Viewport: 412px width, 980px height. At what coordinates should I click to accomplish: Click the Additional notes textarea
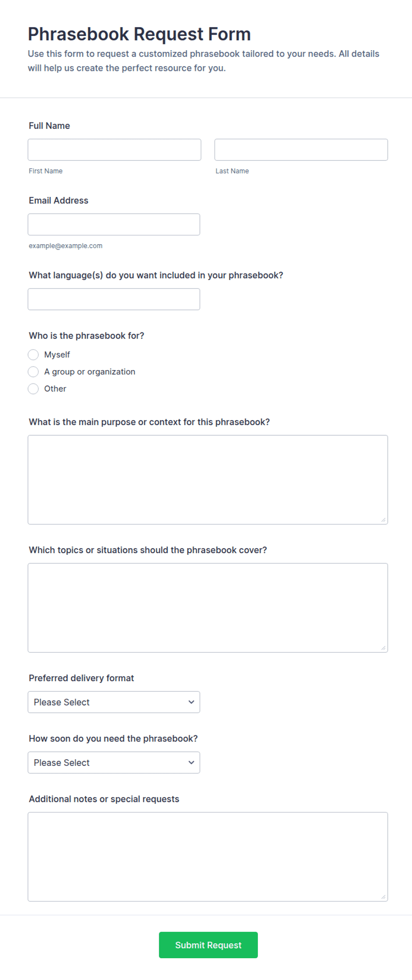click(208, 857)
